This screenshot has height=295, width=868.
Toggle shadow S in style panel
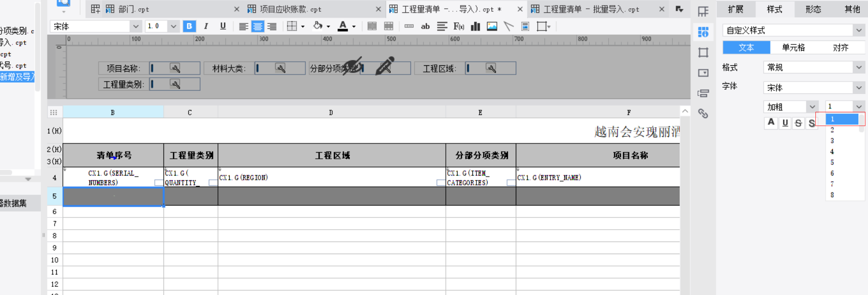point(811,123)
